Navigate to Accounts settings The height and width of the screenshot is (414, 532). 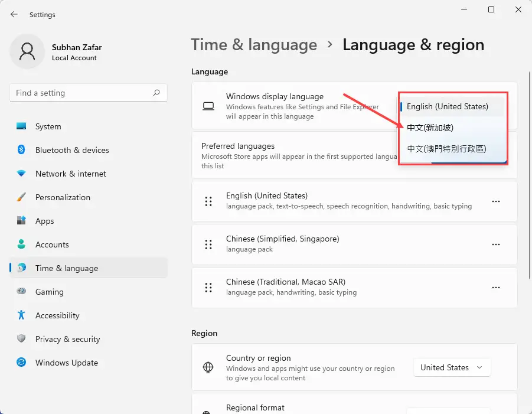(89, 245)
